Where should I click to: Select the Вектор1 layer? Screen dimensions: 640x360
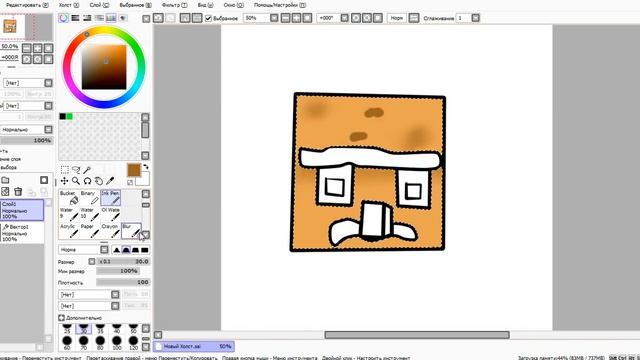(x=22, y=233)
